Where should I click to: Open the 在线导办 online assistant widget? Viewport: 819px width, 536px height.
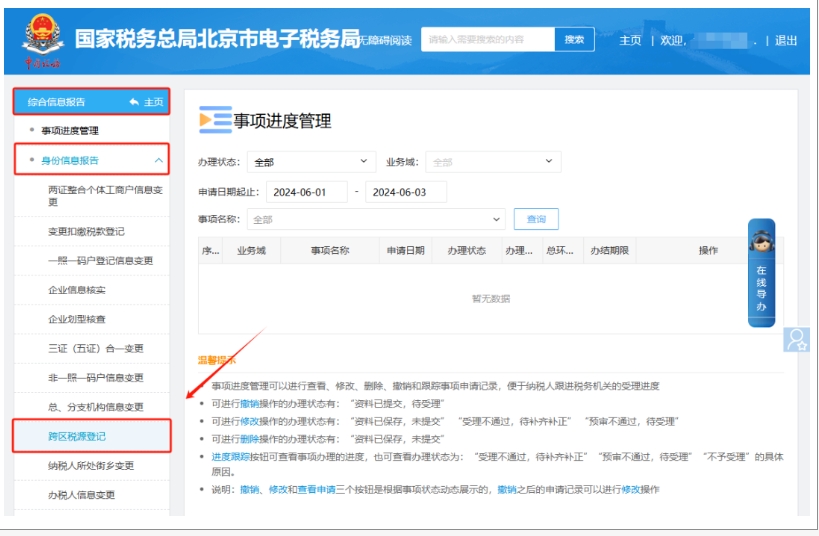tap(761, 273)
